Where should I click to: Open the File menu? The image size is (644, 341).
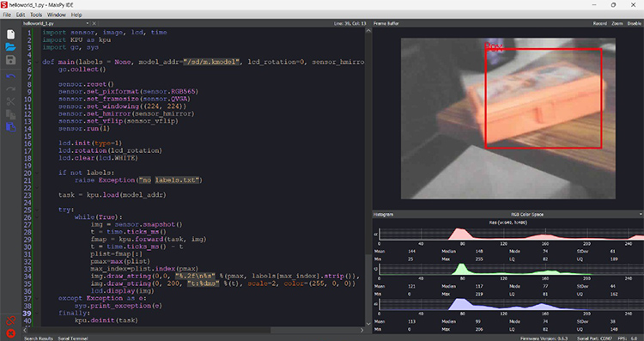[x=7, y=15]
